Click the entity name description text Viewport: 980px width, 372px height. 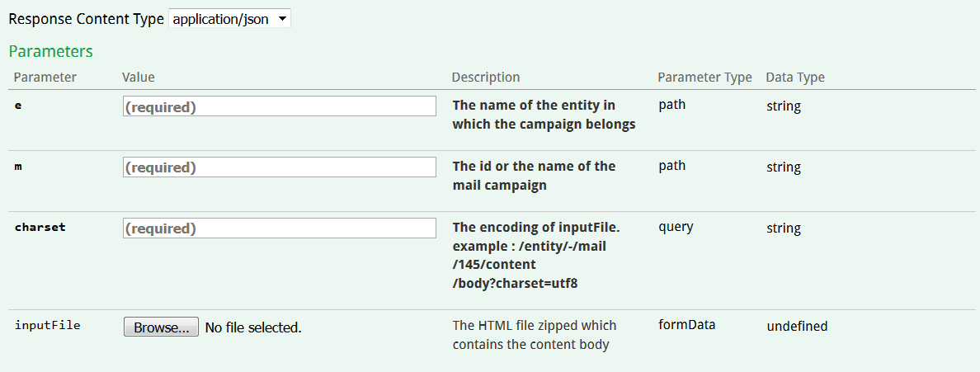click(544, 115)
